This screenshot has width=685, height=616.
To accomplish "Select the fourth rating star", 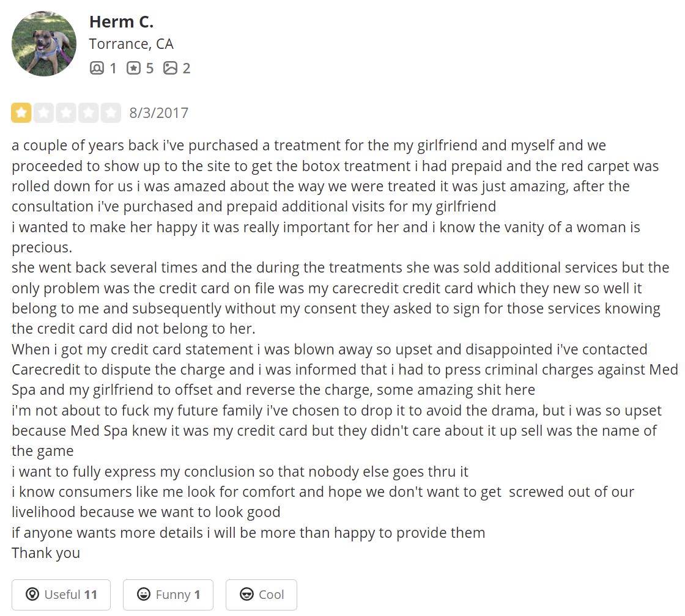I will point(88,112).
